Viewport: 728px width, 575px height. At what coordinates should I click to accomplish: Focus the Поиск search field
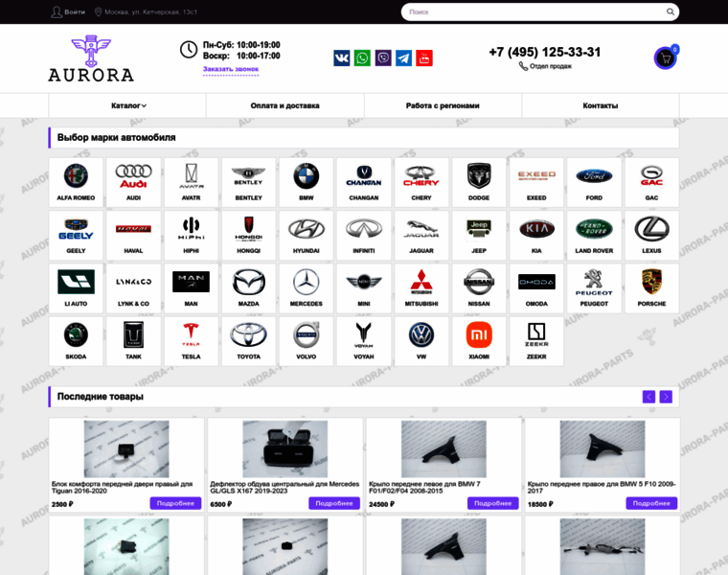pos(534,11)
